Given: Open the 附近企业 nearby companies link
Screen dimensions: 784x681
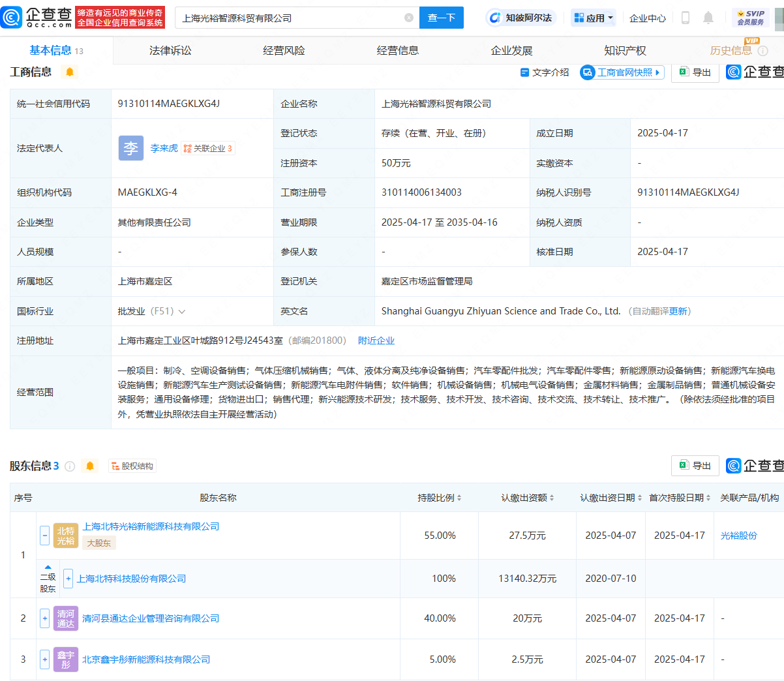Looking at the screenshot, I should click(376, 340).
